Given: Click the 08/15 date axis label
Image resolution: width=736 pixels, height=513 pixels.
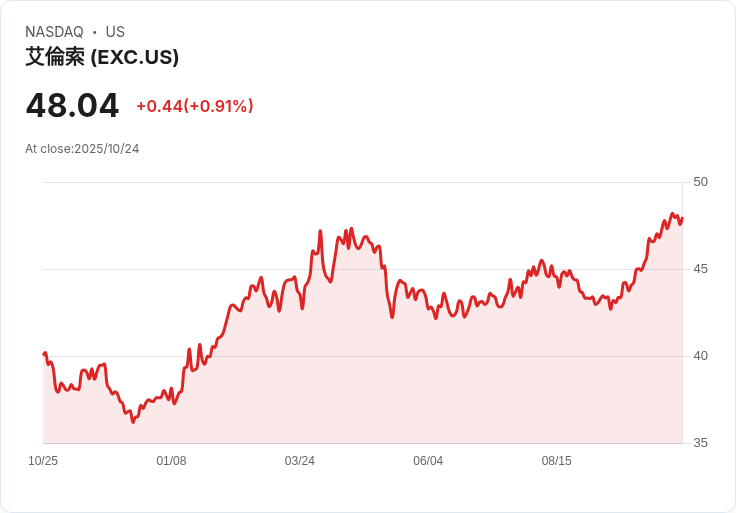Looking at the screenshot, I should (556, 461).
